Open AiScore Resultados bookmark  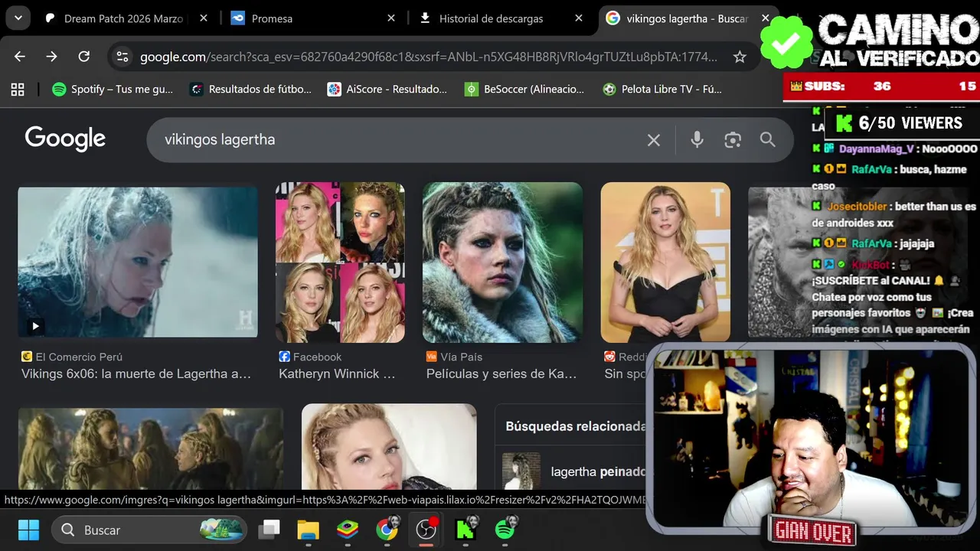click(387, 90)
